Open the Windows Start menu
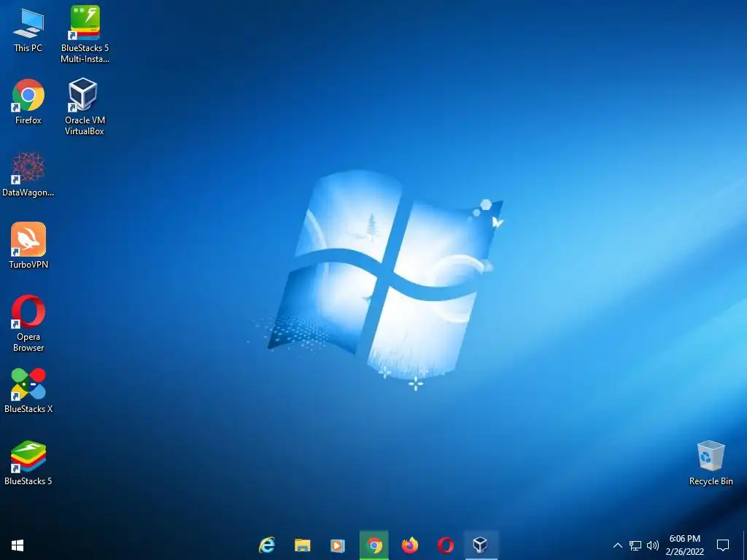747x560 pixels. pos(18,545)
